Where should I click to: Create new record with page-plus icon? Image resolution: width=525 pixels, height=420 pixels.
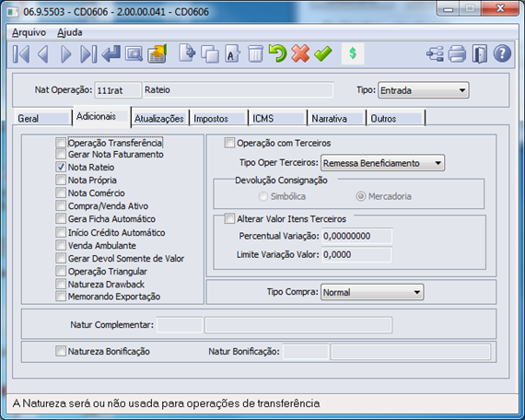point(187,53)
